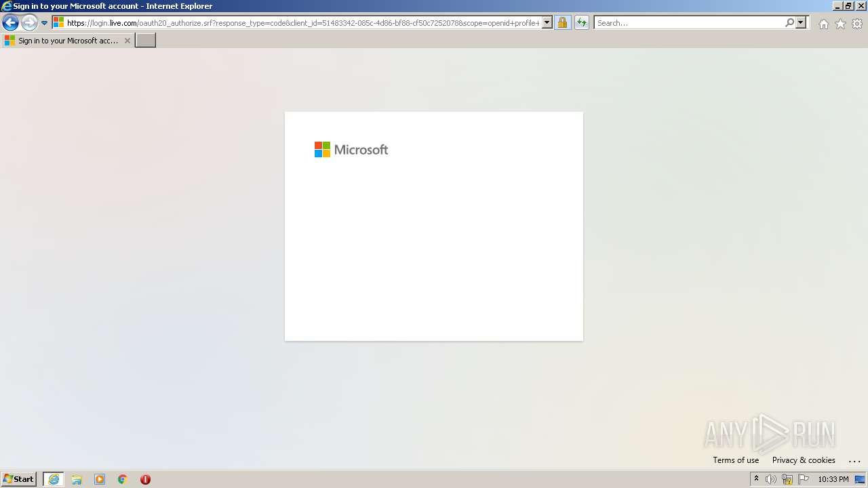Click the 10:33 PM system clock
868x488 pixels.
(833, 479)
